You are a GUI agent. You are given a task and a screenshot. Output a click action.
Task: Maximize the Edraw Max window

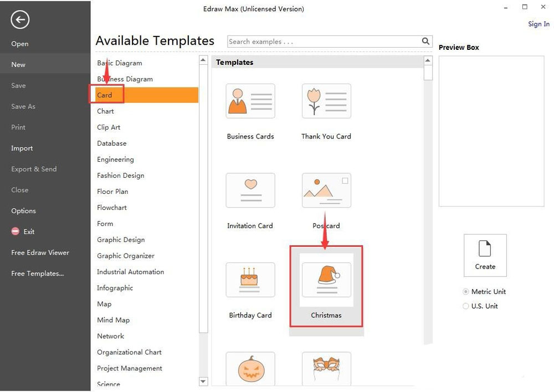point(525,7)
